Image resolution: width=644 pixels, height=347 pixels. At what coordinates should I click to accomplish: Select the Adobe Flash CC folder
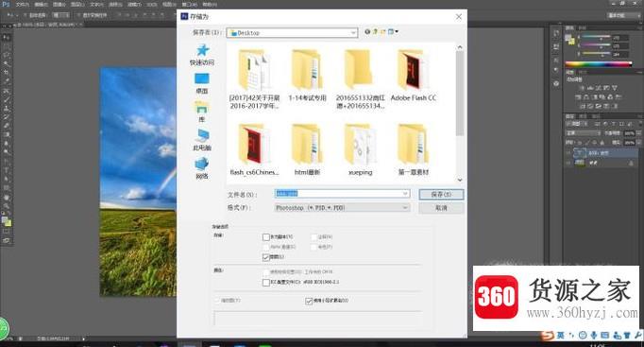tap(414, 76)
